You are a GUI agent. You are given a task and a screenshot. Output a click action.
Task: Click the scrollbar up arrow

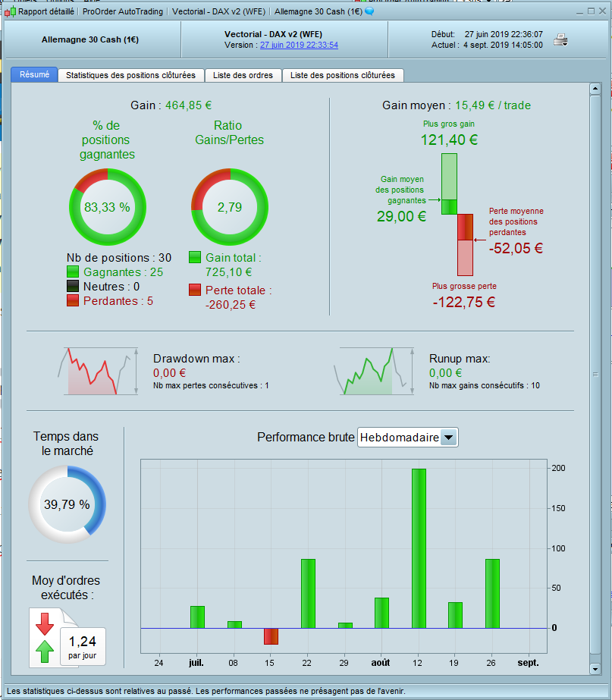[x=595, y=89]
